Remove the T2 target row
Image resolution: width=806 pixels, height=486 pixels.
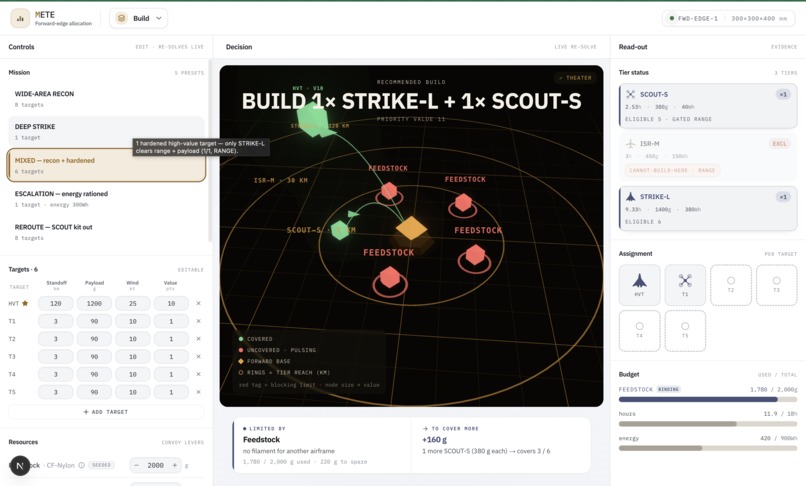[x=198, y=339]
